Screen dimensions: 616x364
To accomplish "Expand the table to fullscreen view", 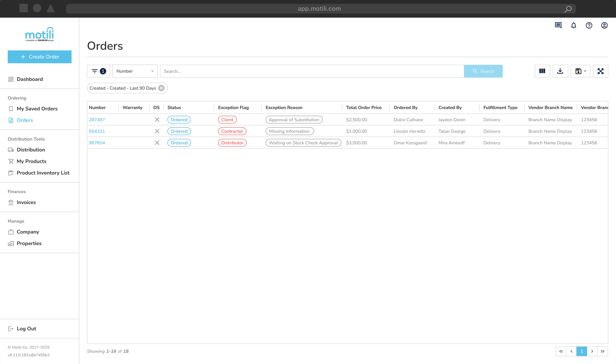I will click(x=601, y=71).
